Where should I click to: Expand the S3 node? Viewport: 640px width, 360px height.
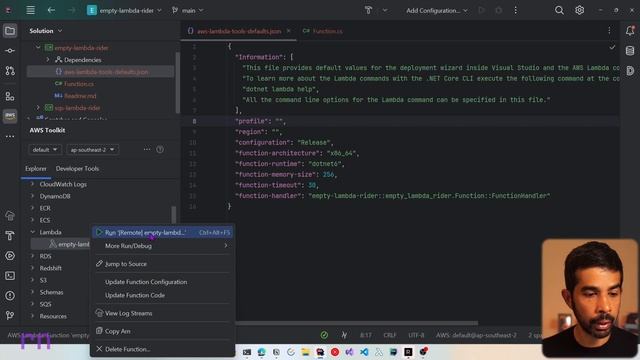pyautogui.click(x=33, y=280)
